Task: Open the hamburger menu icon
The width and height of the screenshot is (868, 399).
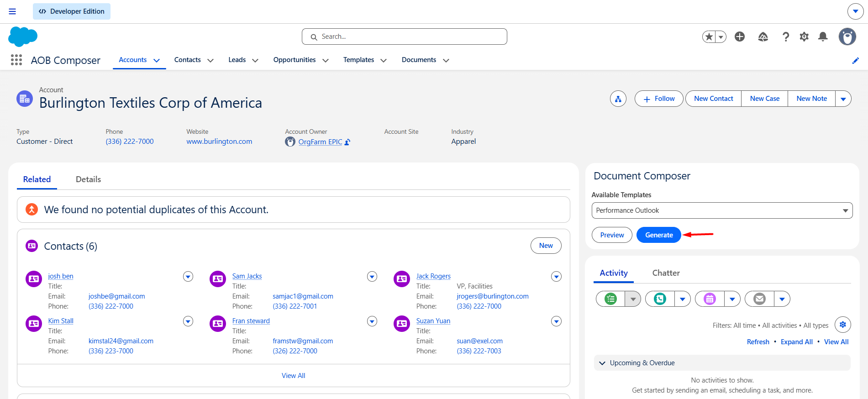Action: [12, 11]
